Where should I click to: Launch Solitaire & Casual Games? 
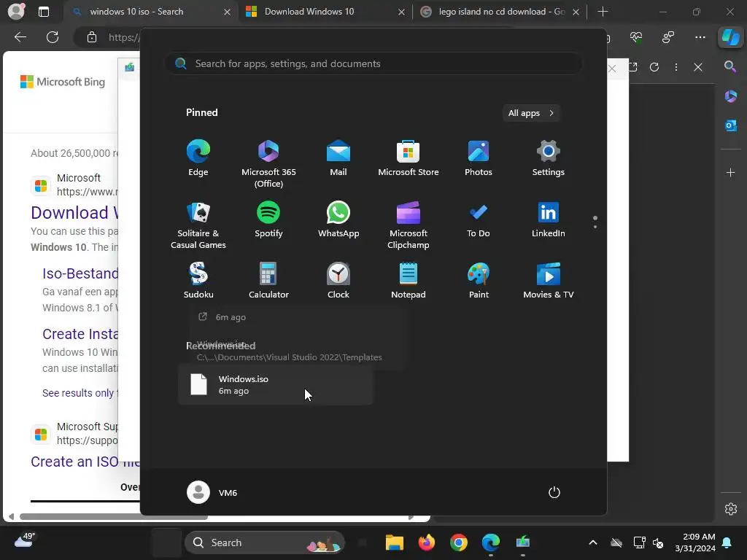(x=198, y=225)
